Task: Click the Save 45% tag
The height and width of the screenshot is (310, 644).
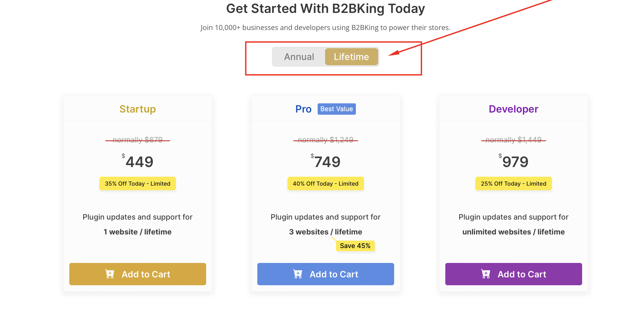Action: [355, 246]
